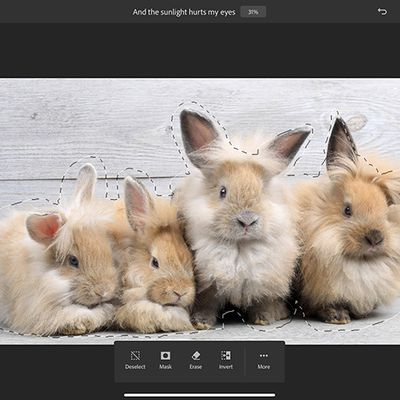Screen dimensions: 400x400
Task: Invert the current selection
Action: tap(226, 360)
